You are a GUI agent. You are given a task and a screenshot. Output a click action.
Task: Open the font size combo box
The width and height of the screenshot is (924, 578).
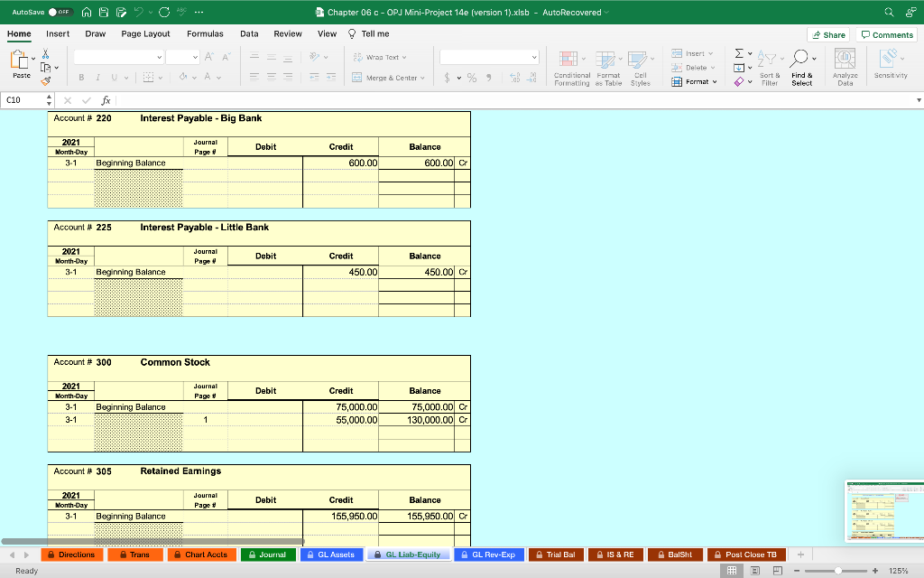[x=182, y=57]
